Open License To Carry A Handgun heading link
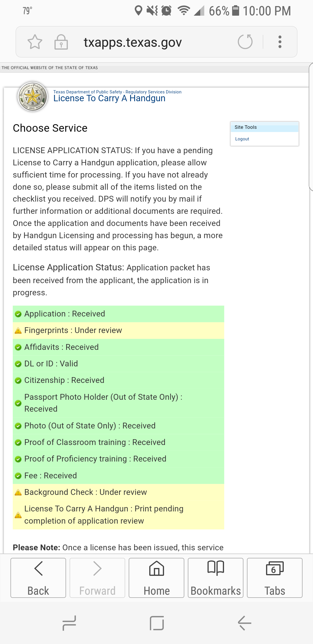The height and width of the screenshot is (644, 313). click(x=109, y=98)
